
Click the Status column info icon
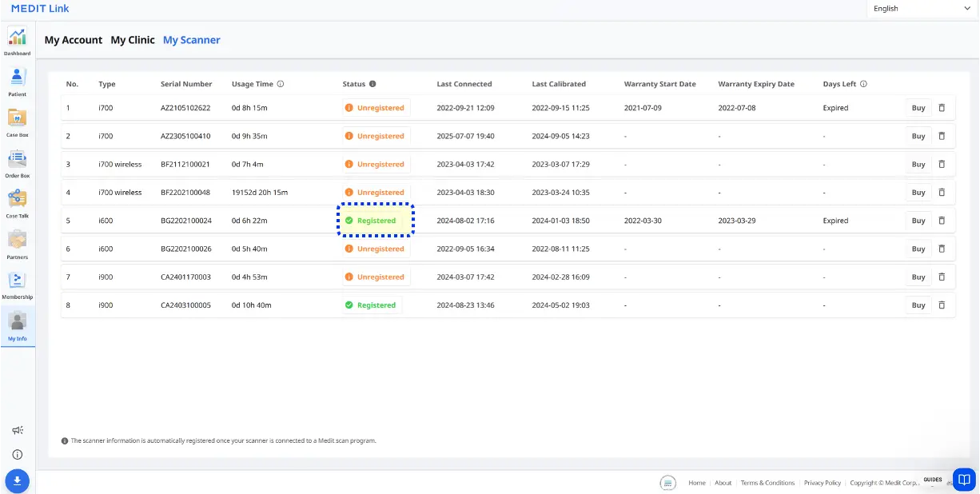click(x=372, y=84)
